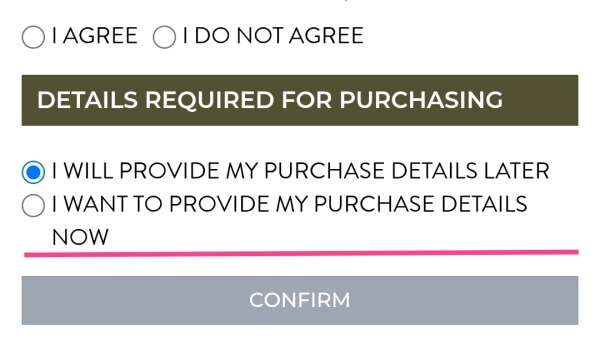Click the word REQUIRED in the section header
This screenshot has height=363, width=600.
pos(209,100)
